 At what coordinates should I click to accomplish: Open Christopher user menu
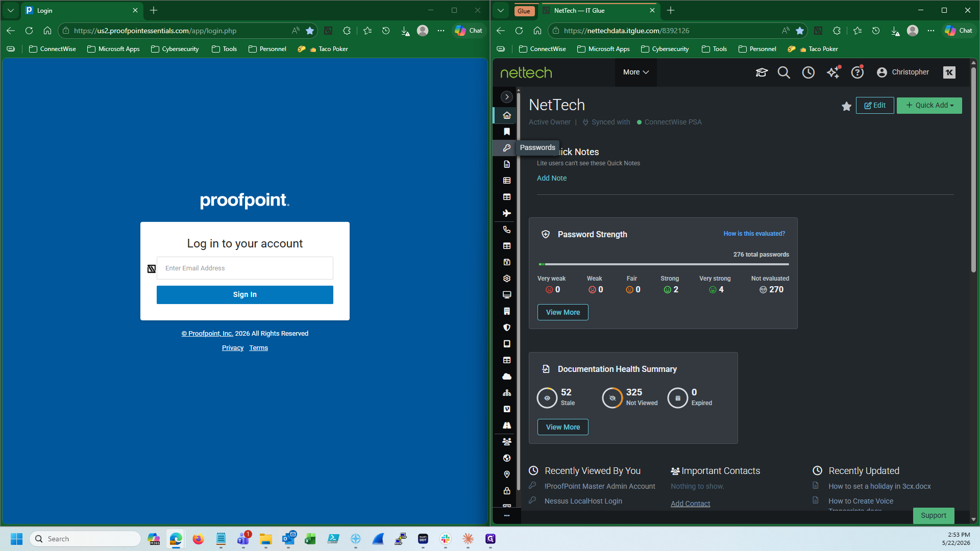coord(902,72)
